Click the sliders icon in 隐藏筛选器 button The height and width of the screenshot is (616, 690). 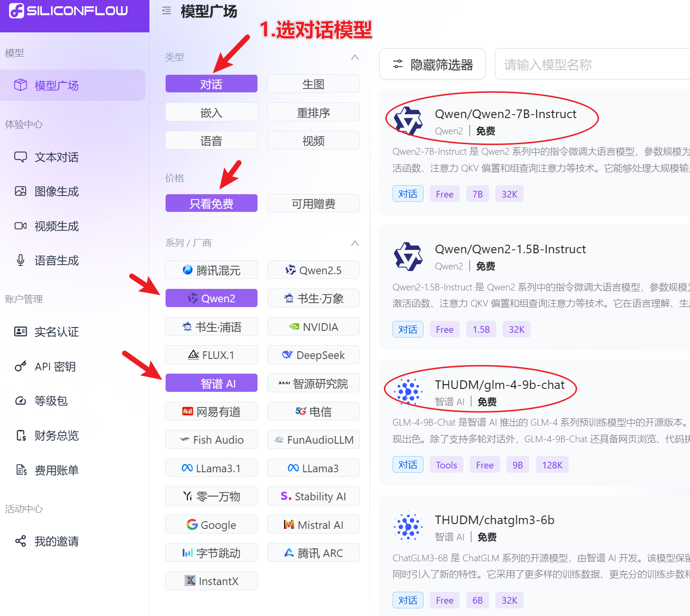(398, 64)
